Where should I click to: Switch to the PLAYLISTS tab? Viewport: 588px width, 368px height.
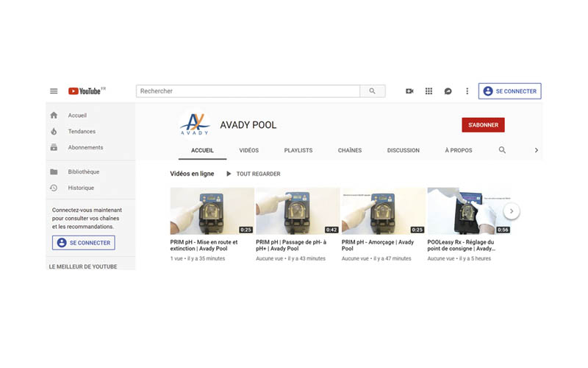[x=298, y=150]
